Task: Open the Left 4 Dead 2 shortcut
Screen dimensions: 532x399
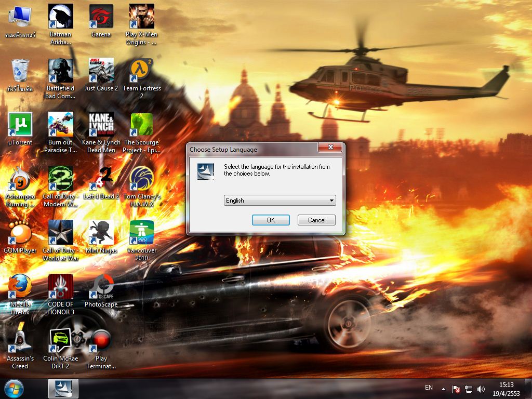Action: click(x=101, y=183)
